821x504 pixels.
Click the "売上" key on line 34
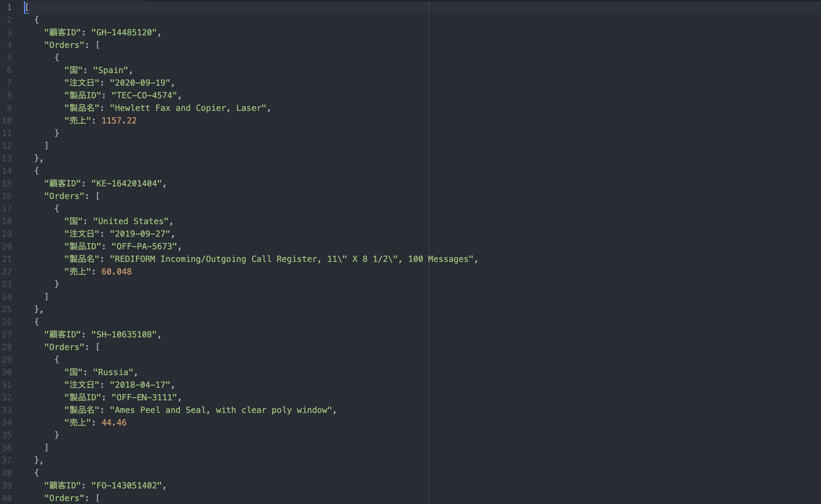point(78,423)
